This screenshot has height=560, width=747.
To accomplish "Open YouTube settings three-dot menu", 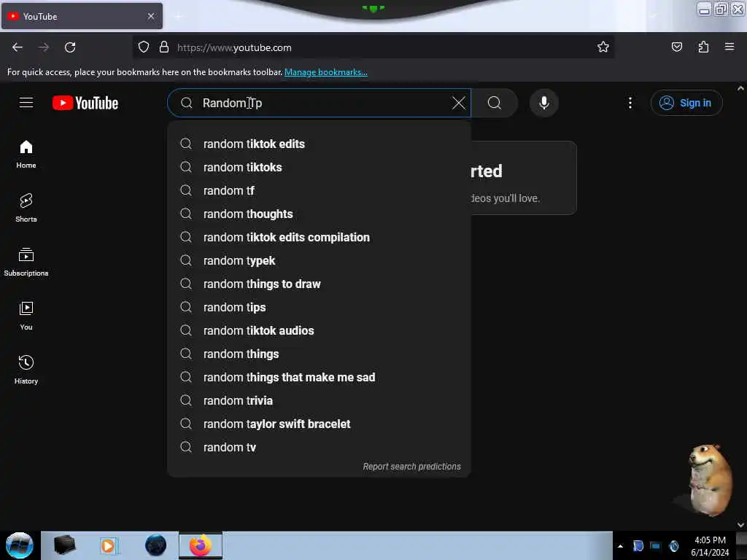I will point(630,103).
